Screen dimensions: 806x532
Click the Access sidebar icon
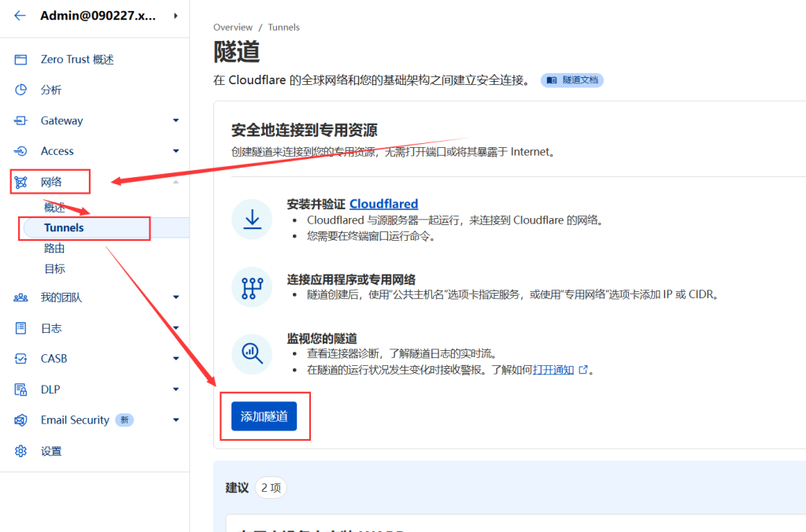21,151
